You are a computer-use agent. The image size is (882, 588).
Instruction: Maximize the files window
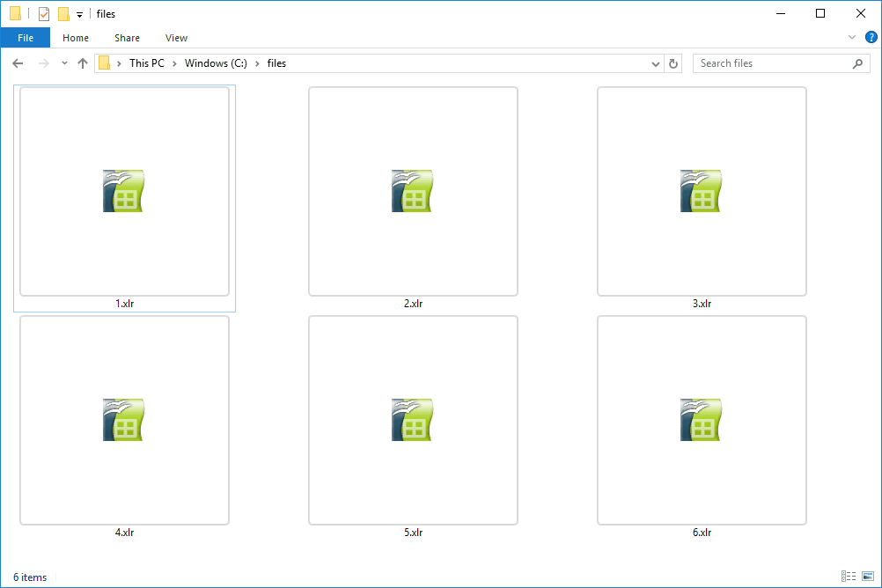tap(820, 13)
